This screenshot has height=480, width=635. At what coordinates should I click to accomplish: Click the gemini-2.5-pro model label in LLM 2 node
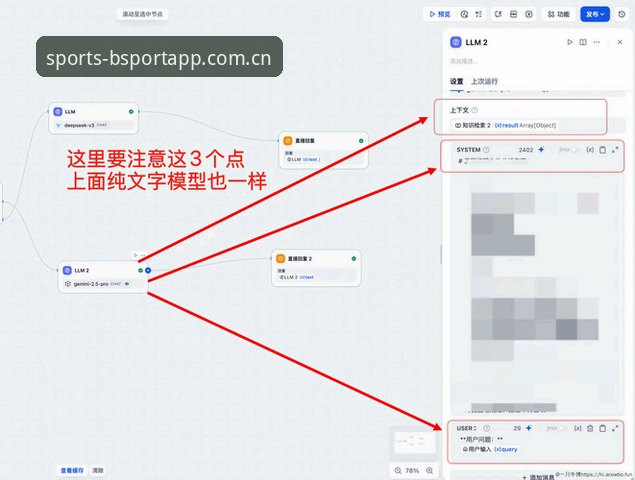(91, 284)
